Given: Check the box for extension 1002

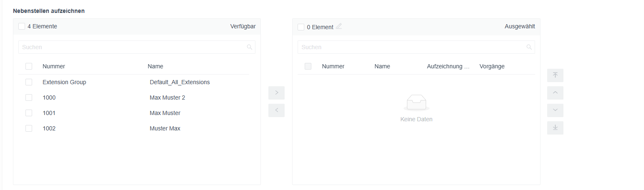Looking at the screenshot, I should 29,128.
